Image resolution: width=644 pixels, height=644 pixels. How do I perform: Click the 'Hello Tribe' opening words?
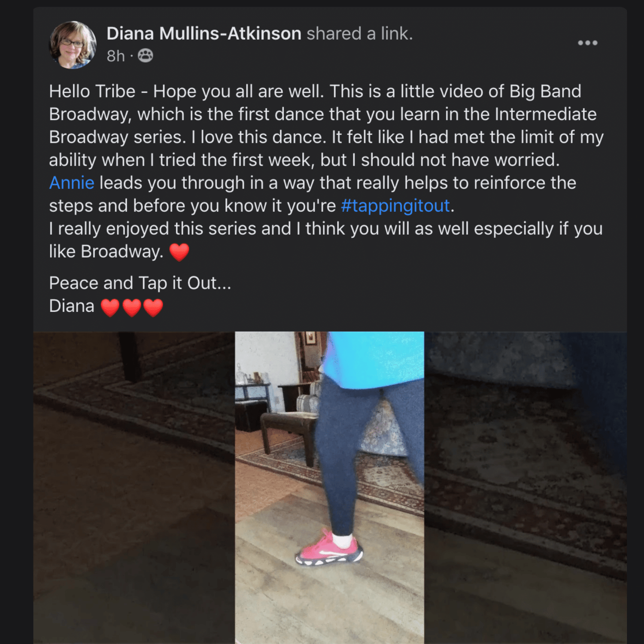[x=92, y=91]
